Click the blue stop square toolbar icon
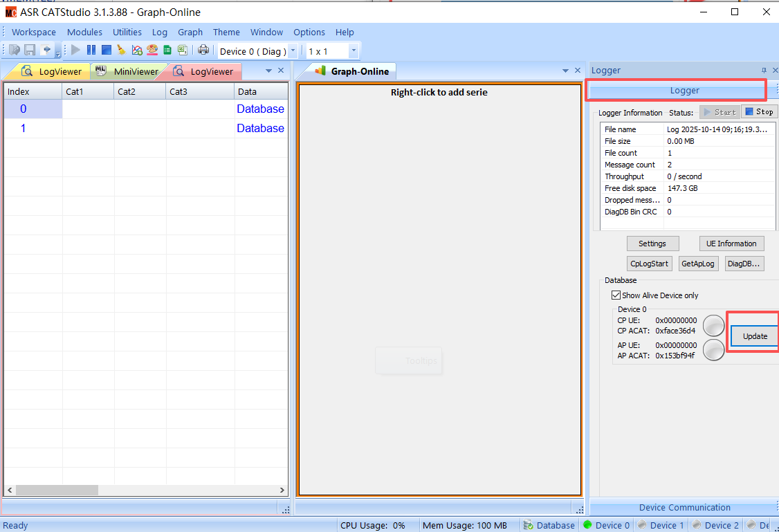 click(107, 51)
